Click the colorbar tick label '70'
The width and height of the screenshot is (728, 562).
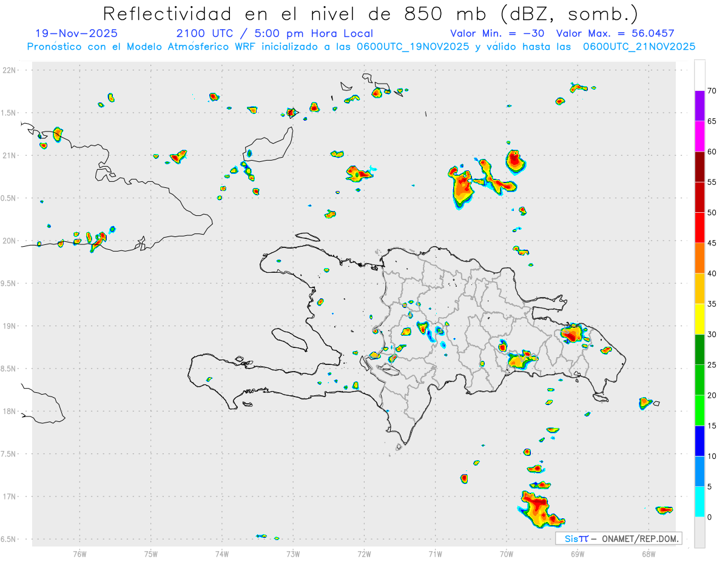[x=712, y=91]
